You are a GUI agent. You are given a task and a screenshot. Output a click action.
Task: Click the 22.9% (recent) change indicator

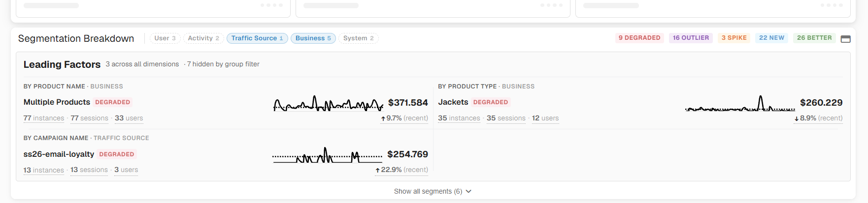(x=401, y=170)
